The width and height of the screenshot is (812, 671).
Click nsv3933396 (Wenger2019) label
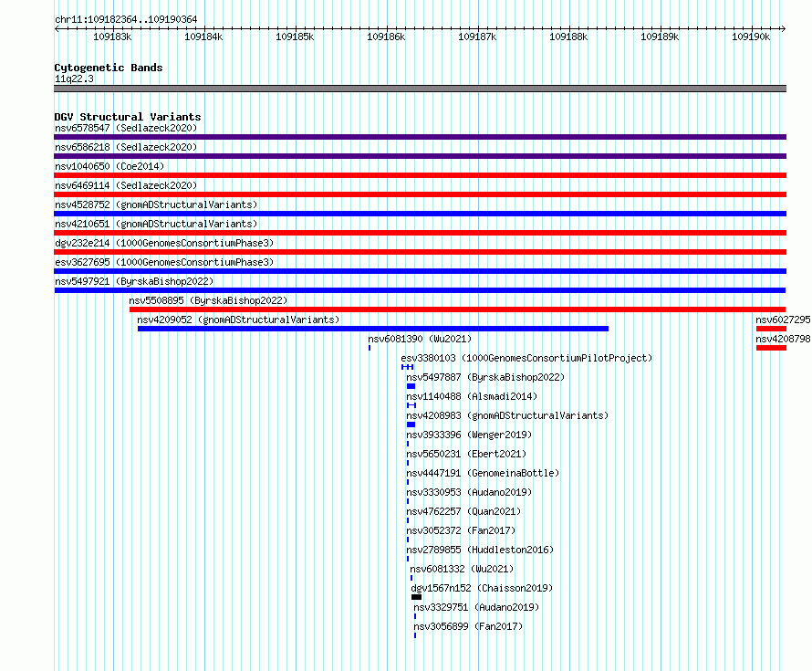469,435
